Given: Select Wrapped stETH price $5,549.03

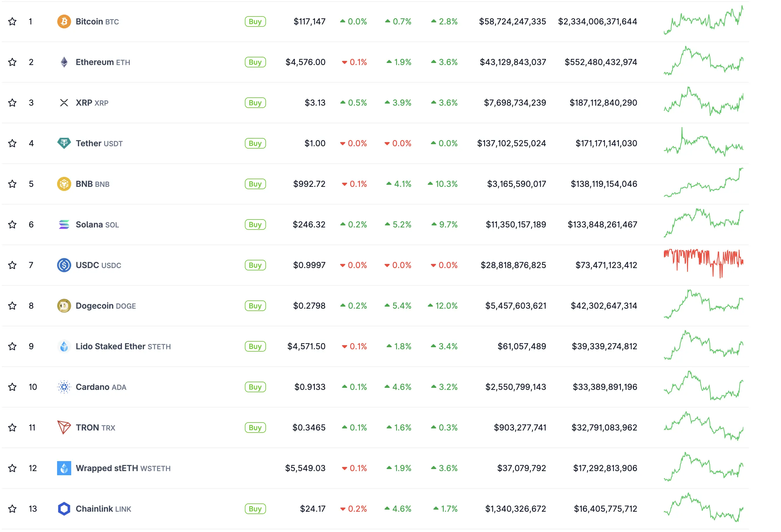Looking at the screenshot, I should pyautogui.click(x=305, y=468).
